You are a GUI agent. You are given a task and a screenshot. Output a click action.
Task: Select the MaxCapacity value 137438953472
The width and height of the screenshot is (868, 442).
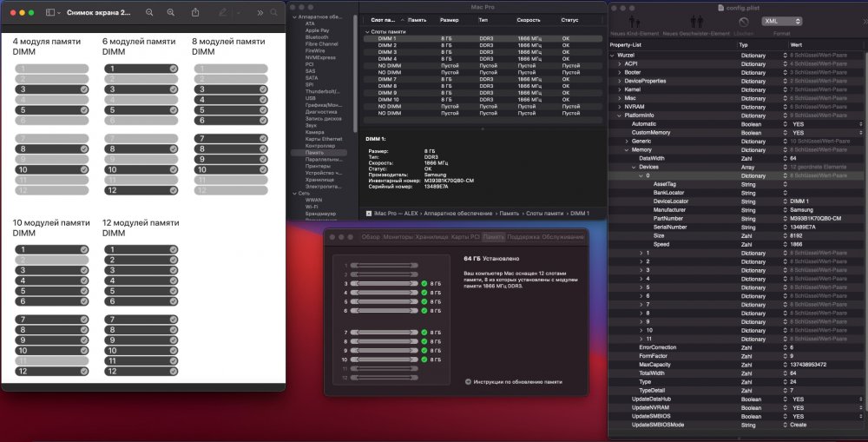[808, 365]
